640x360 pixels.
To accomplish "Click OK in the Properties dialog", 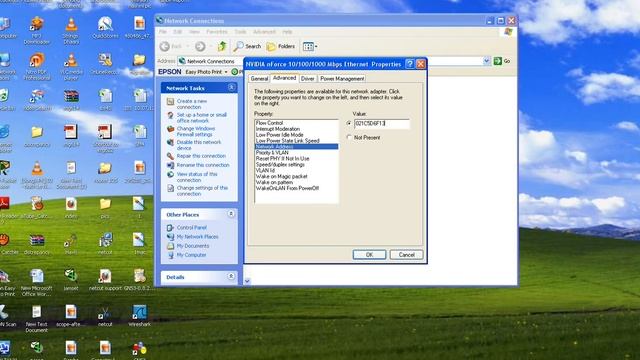I will [369, 255].
